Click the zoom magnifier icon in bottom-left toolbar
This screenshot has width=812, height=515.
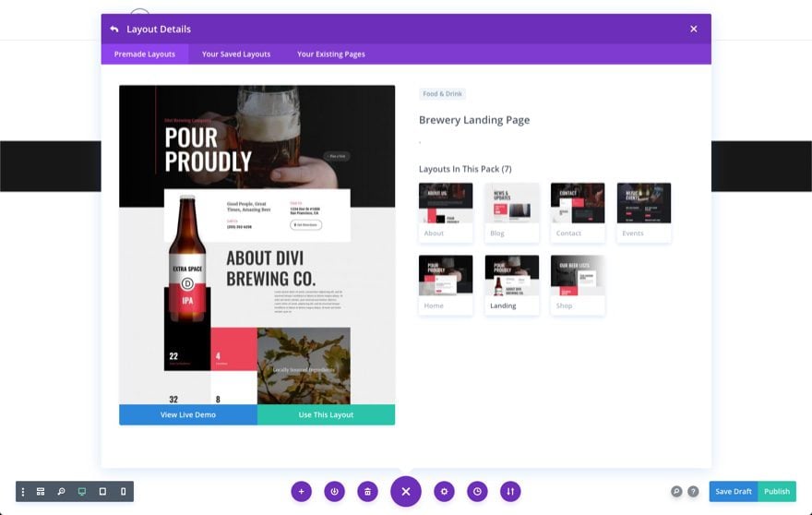[x=61, y=492]
